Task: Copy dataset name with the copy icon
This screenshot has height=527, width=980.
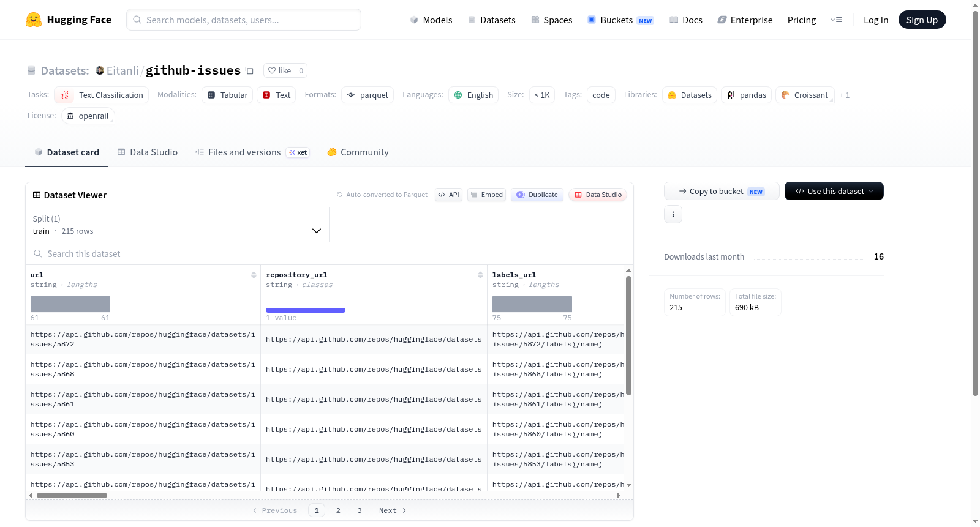Action: tap(249, 70)
